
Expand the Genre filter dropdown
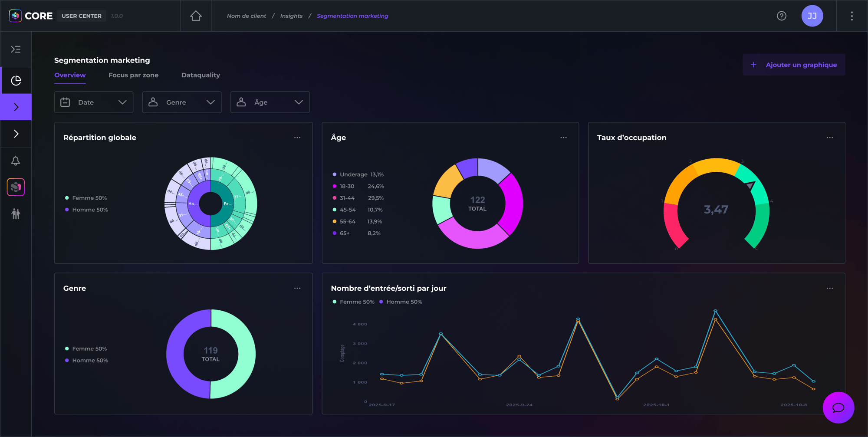tap(181, 102)
